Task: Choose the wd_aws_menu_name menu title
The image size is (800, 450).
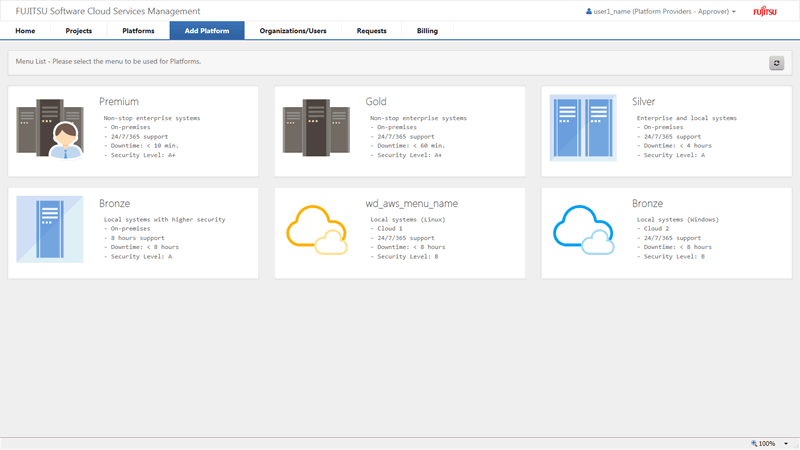Action: click(x=412, y=203)
